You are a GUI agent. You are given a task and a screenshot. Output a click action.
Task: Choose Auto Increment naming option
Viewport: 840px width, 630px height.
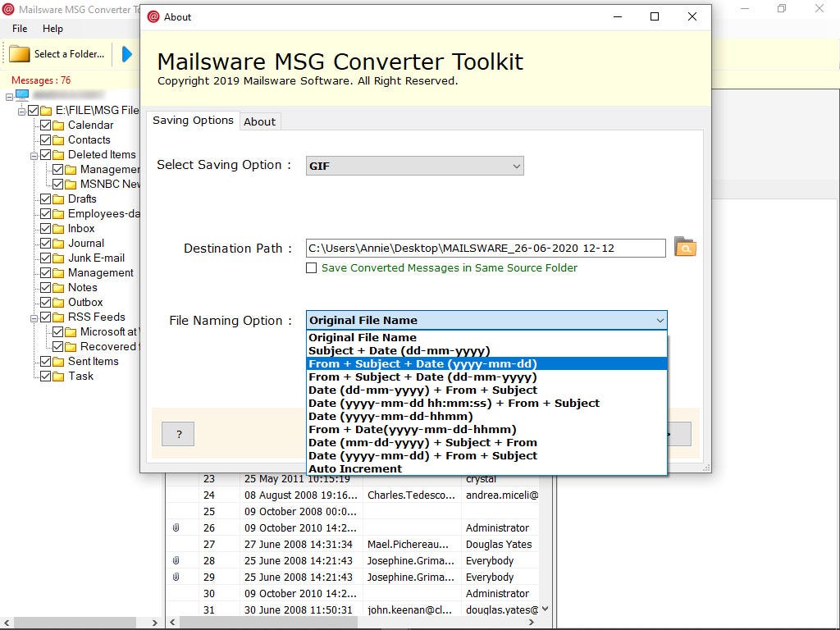[487, 468]
